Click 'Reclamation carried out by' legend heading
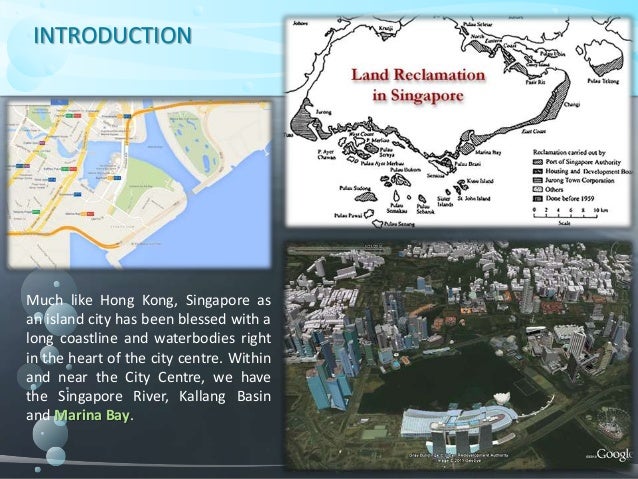This screenshot has height=479, width=638. click(569, 153)
